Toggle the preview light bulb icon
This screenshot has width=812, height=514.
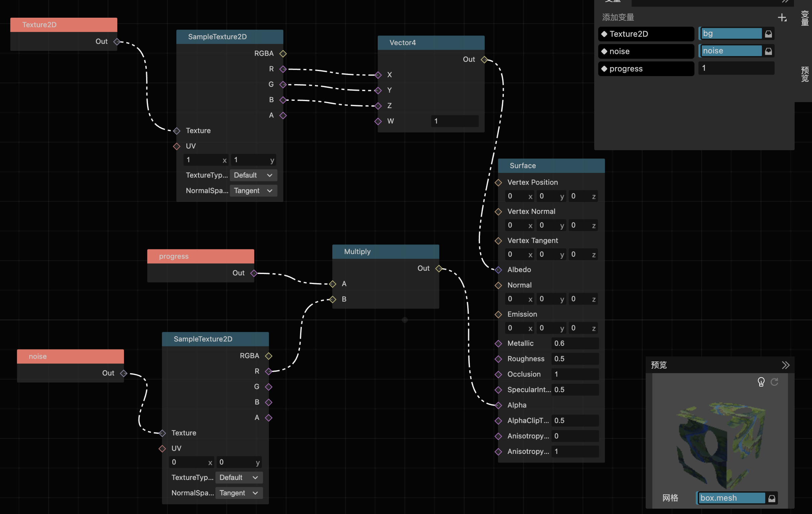point(761,381)
